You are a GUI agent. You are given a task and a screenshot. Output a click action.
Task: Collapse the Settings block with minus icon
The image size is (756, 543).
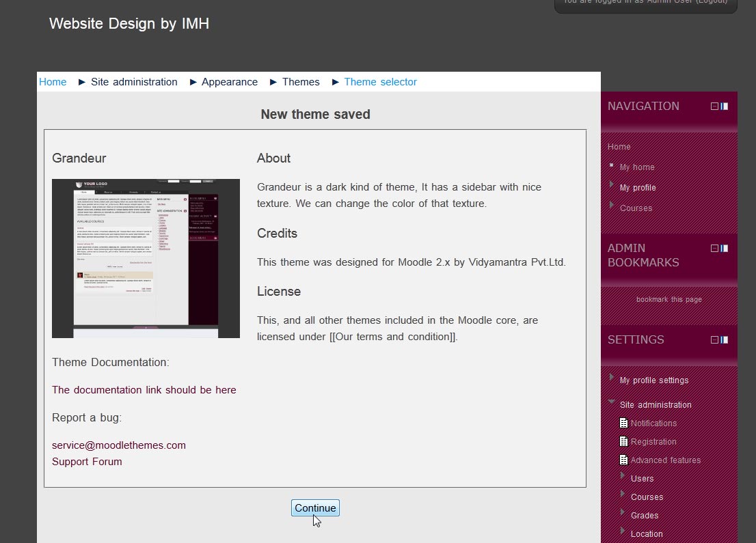714,339
